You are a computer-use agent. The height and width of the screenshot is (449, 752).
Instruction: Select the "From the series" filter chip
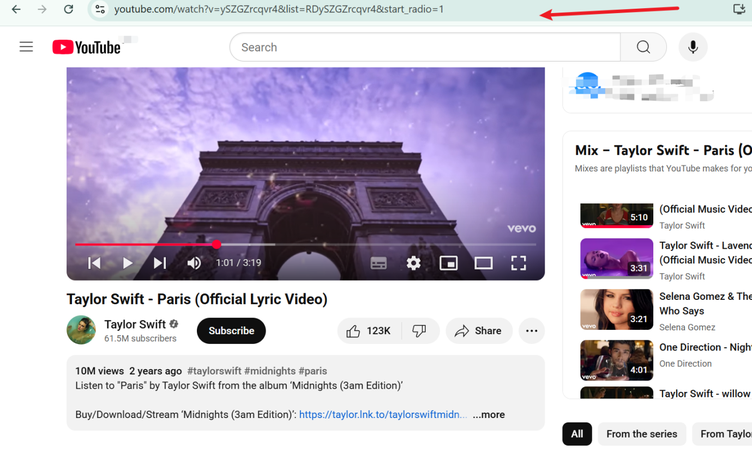pos(641,434)
